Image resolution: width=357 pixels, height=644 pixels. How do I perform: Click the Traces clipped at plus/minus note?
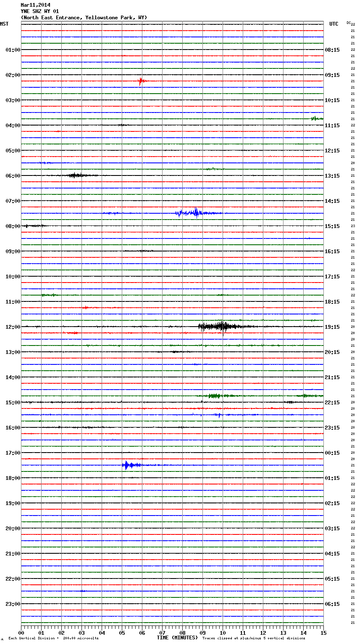point(254,638)
